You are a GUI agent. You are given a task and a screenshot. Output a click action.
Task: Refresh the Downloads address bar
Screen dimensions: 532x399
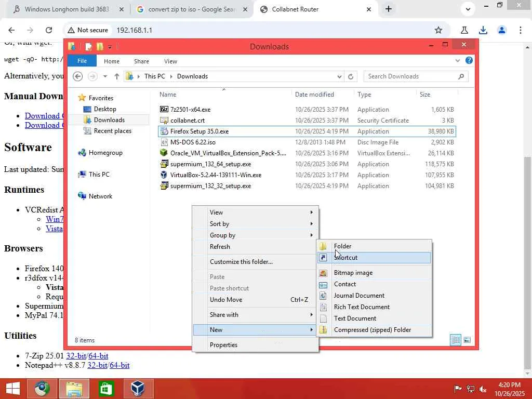[x=351, y=76]
